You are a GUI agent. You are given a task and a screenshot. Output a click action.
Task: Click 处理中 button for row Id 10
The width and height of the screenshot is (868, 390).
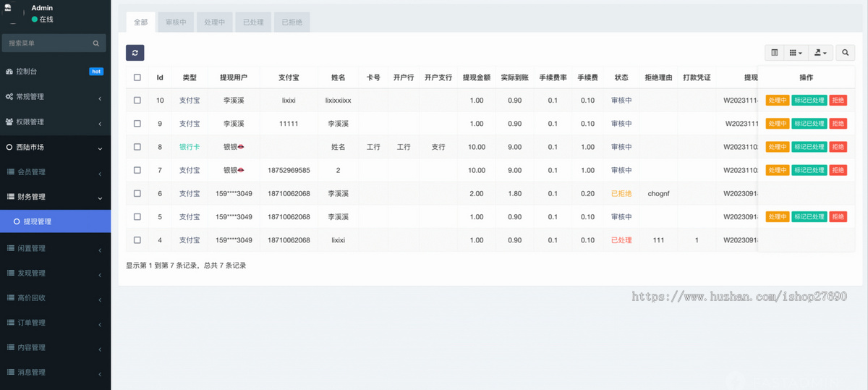pos(778,101)
